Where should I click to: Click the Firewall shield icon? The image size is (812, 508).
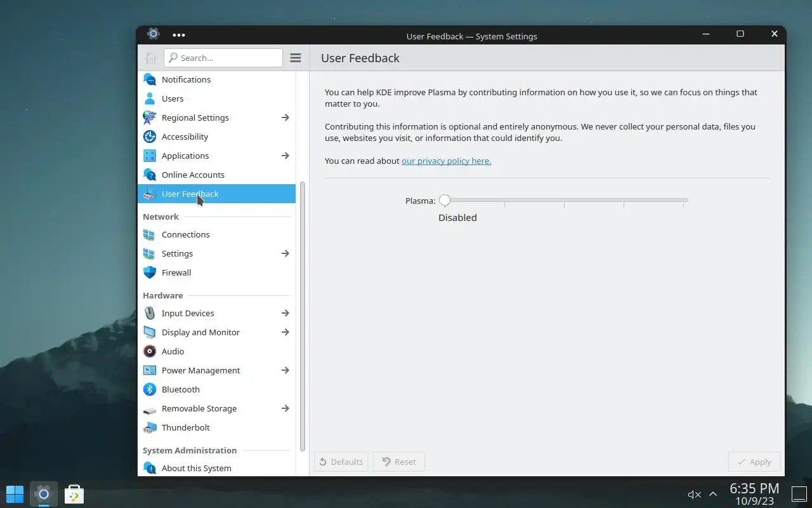150,272
